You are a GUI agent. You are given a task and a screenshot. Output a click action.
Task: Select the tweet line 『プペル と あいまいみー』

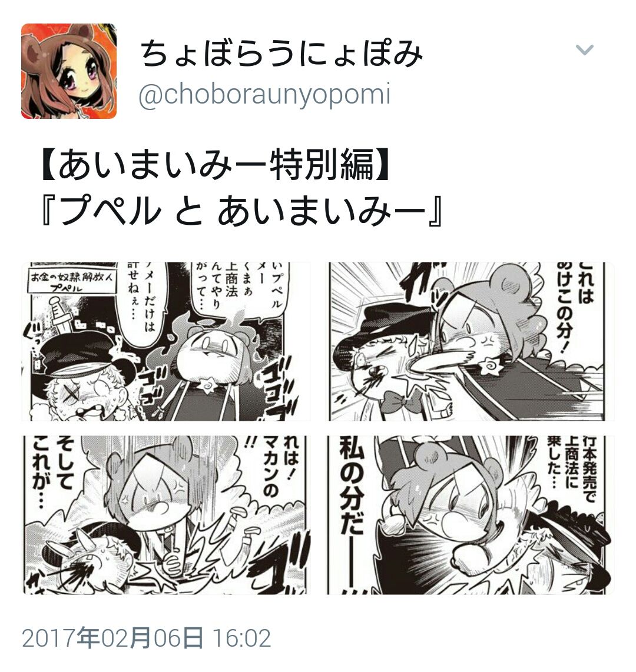pos(241,209)
